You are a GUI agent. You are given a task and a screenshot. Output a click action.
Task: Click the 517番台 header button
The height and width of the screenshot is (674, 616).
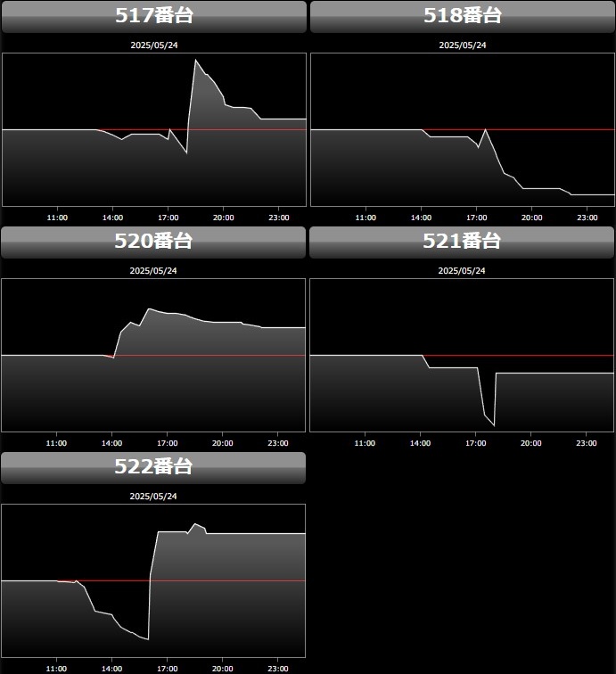pyautogui.click(x=153, y=16)
